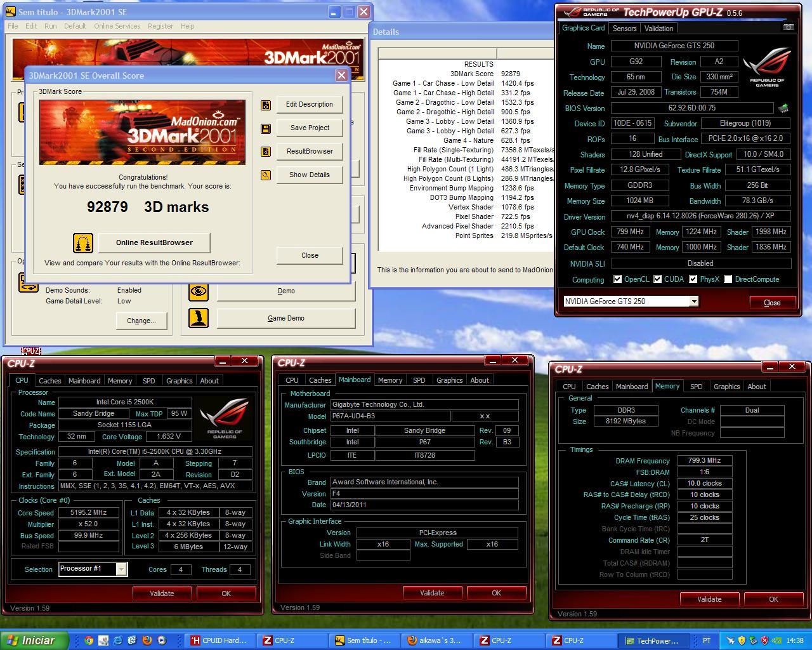Click the Save Project floppy disk icon
Screen dimensions: 812x650
(x=266, y=128)
